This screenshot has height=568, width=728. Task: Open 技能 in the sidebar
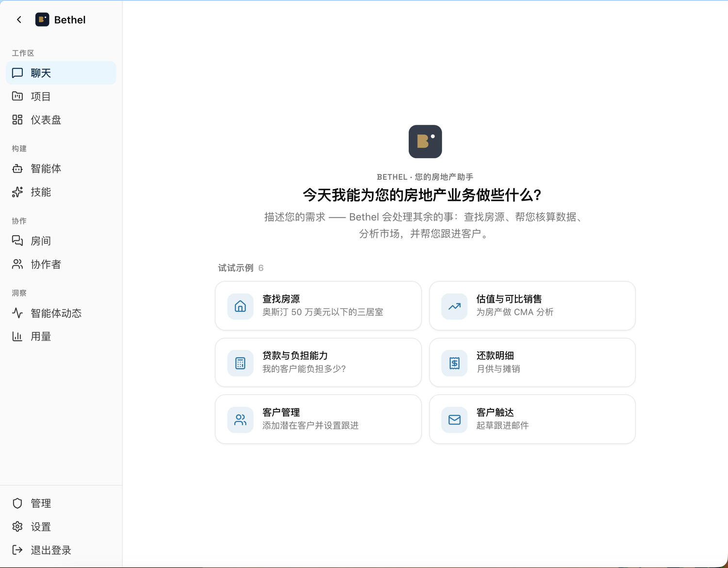point(61,192)
